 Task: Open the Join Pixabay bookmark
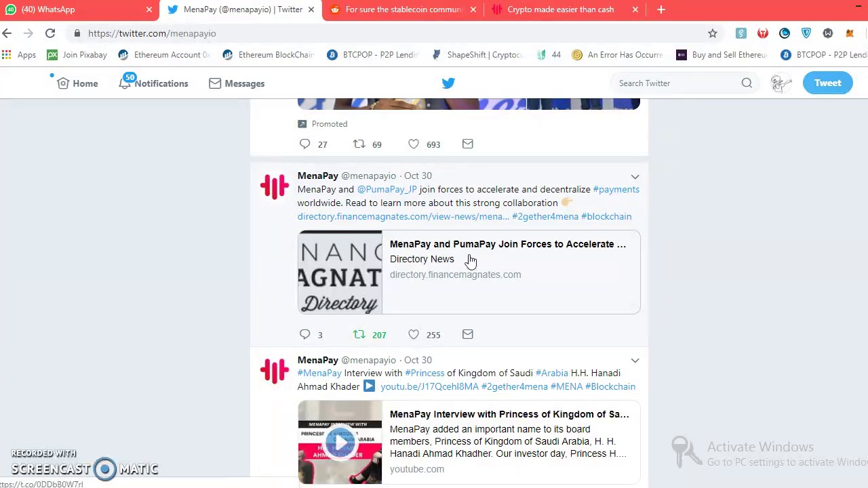[x=77, y=55]
